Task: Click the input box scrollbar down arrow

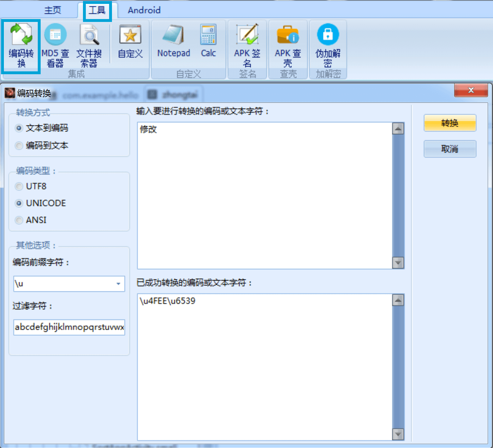Action: click(x=398, y=263)
